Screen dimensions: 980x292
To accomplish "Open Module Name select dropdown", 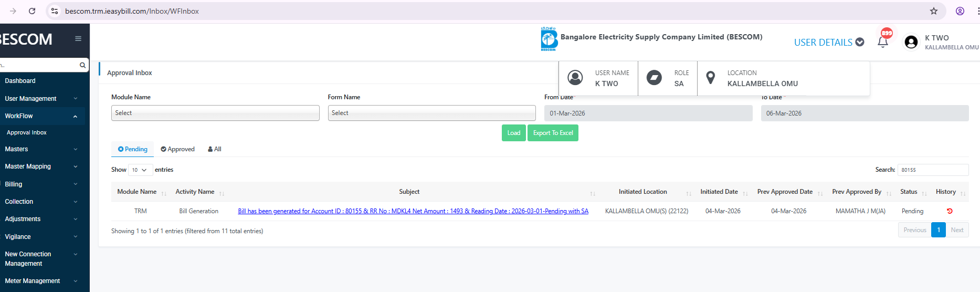I will click(215, 113).
